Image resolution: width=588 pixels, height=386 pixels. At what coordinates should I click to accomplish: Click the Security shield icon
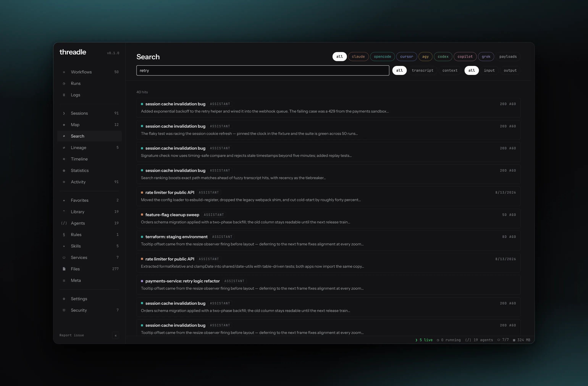64,310
